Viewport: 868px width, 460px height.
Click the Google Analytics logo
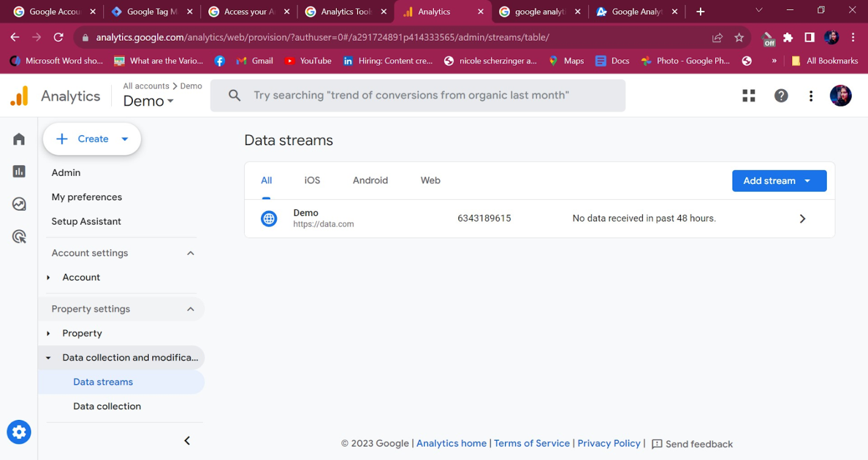(x=19, y=96)
